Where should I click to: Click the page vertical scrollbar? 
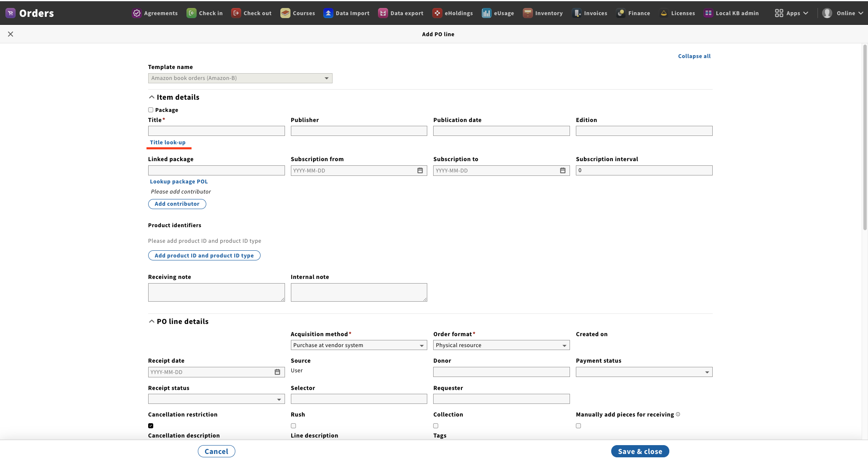coord(865,137)
